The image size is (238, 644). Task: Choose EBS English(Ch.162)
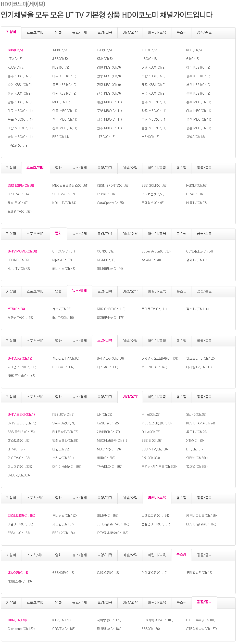[201, 524]
